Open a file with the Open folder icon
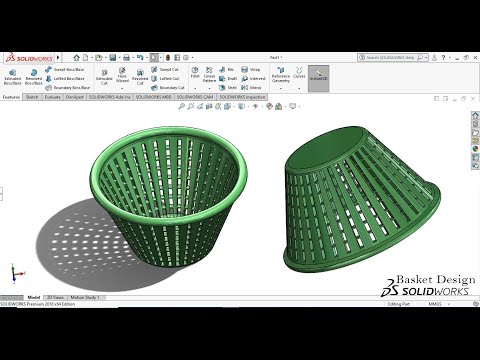 pos(99,58)
